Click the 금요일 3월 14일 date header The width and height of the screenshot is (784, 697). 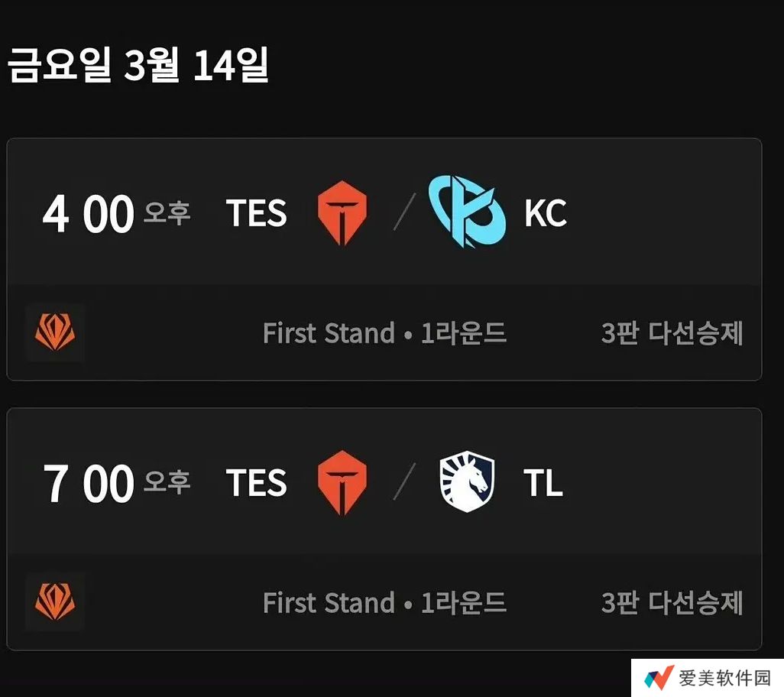click(x=138, y=66)
